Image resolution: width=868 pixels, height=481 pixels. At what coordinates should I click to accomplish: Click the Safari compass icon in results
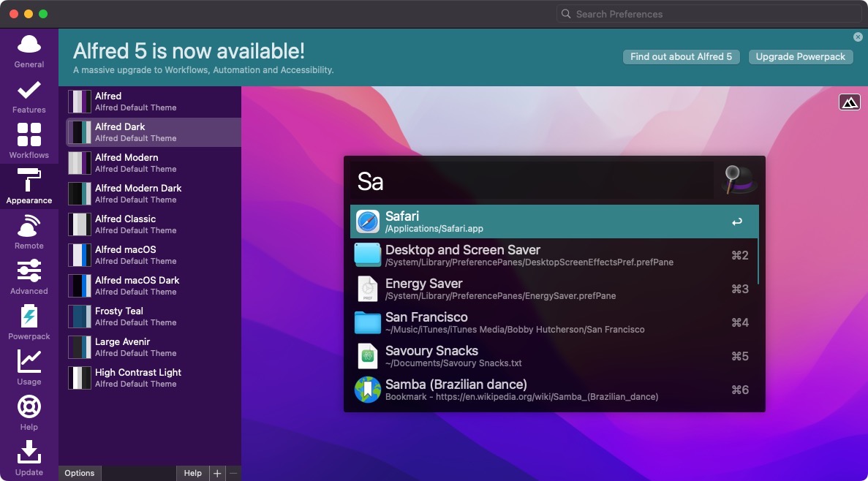click(368, 221)
